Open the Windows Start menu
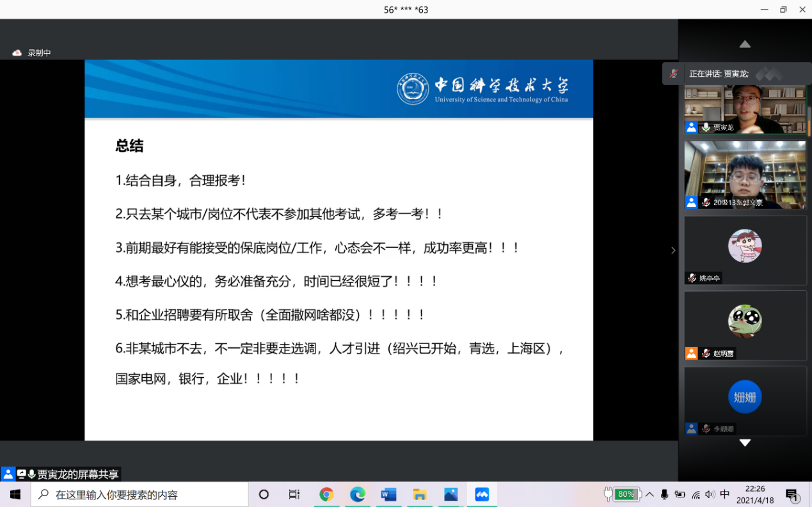 15,494
